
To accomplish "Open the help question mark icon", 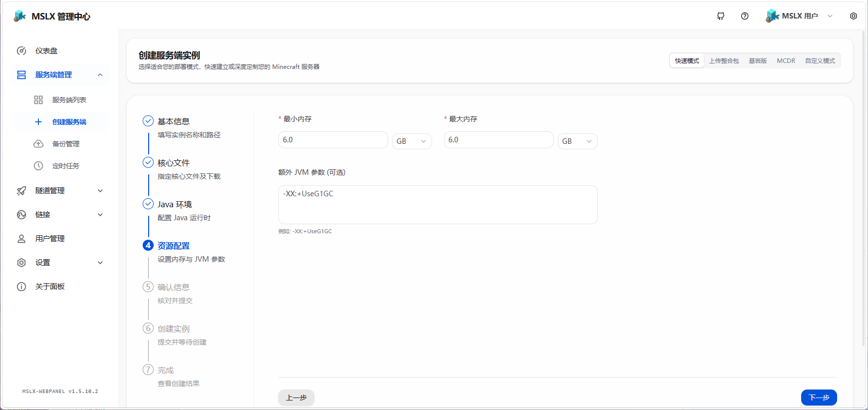I will click(745, 16).
